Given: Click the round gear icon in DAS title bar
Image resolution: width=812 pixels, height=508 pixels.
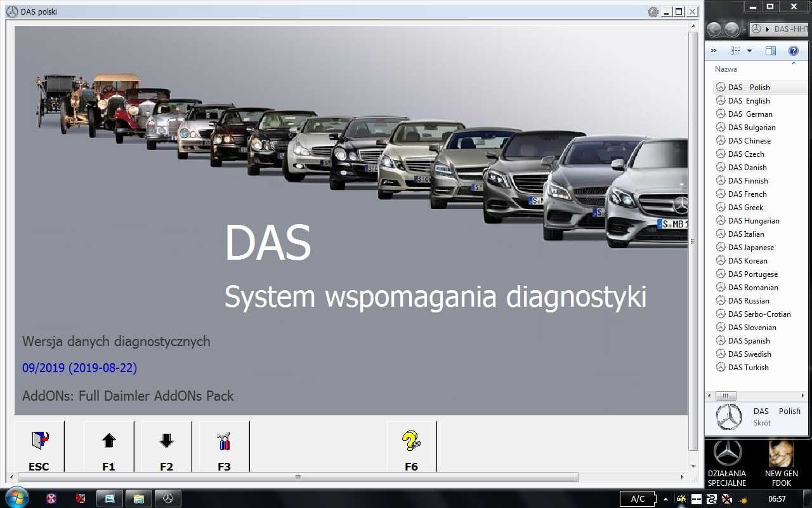Looking at the screenshot, I should pyautogui.click(x=653, y=11).
